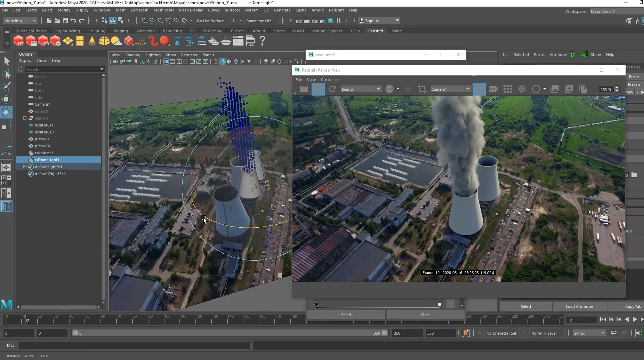644x360 pixels.
Task: Open the Redshift .LOG viewer icon
Action: pos(251,41)
